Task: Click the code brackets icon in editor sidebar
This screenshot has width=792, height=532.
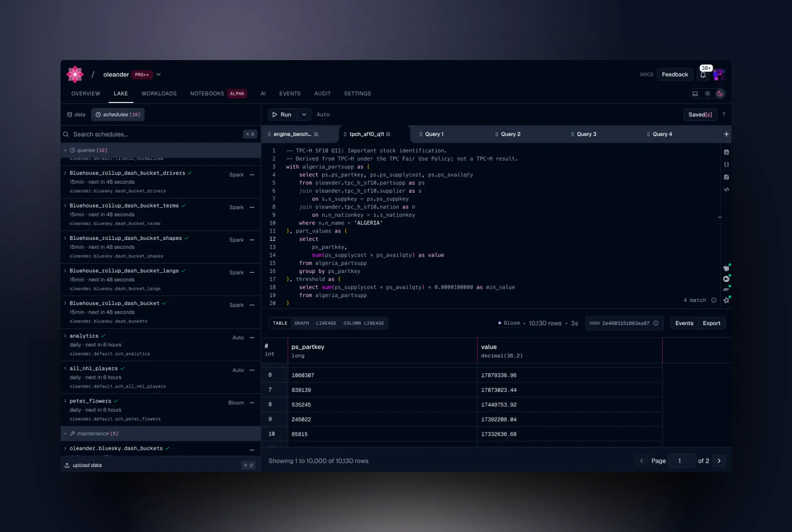Action: click(726, 190)
